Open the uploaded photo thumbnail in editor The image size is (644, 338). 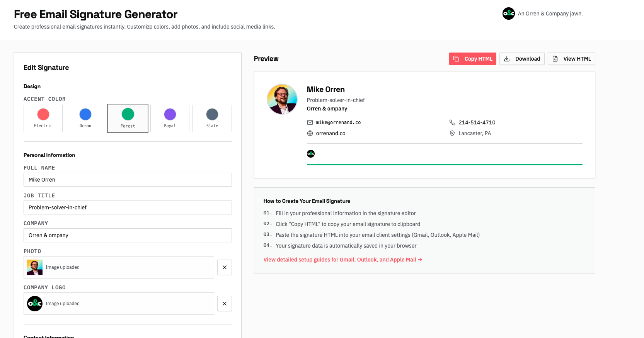tap(35, 267)
